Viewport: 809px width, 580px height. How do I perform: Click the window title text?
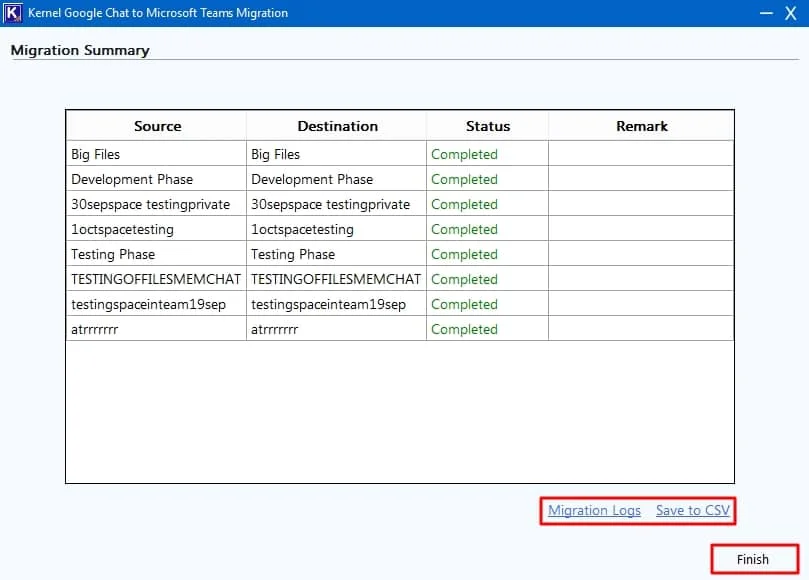click(158, 13)
